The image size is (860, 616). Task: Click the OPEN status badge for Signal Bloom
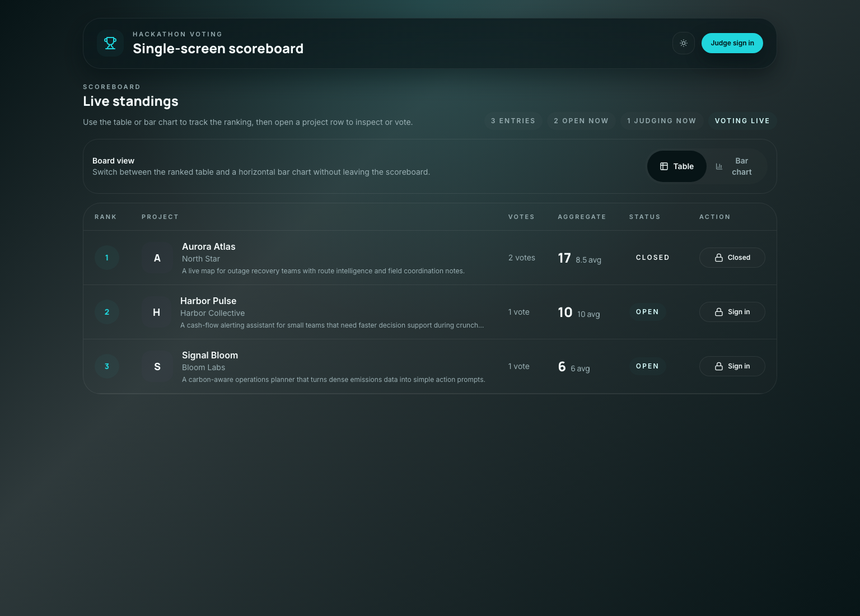point(647,366)
